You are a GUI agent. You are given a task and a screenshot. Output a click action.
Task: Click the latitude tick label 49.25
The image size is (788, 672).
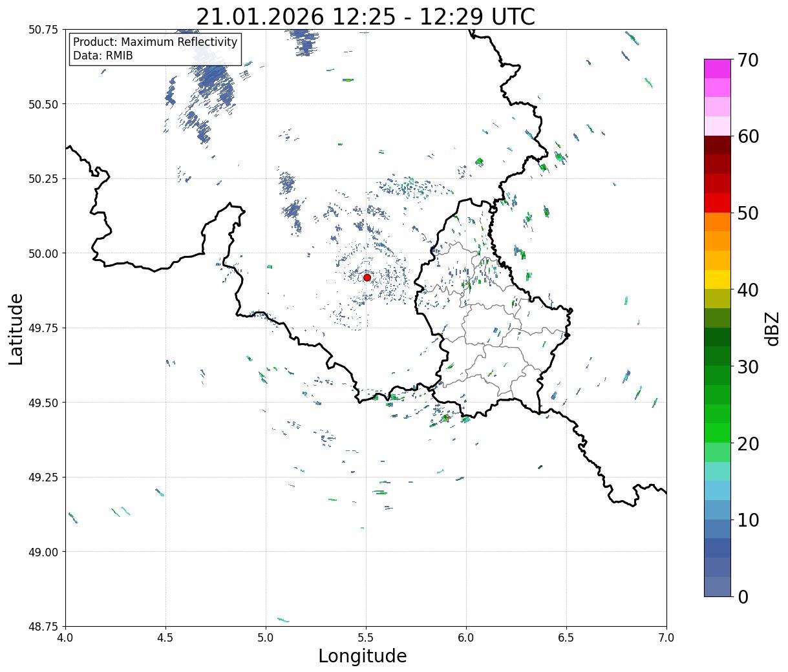(43, 478)
